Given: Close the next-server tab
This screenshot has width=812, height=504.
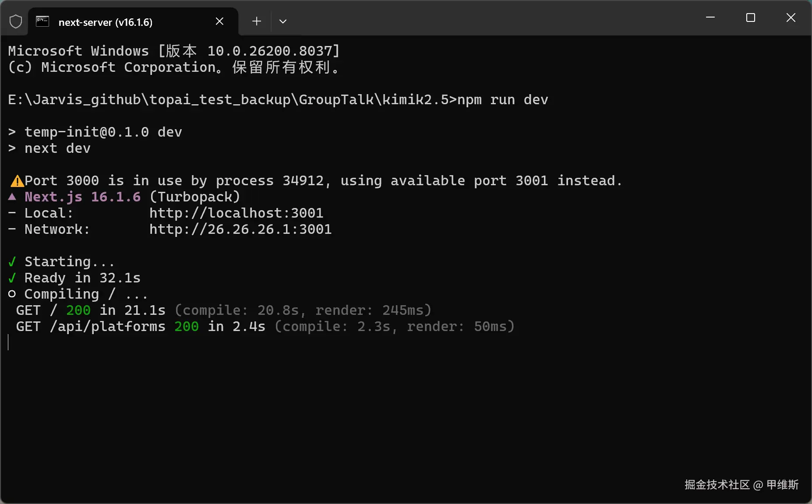Looking at the screenshot, I should tap(219, 21).
